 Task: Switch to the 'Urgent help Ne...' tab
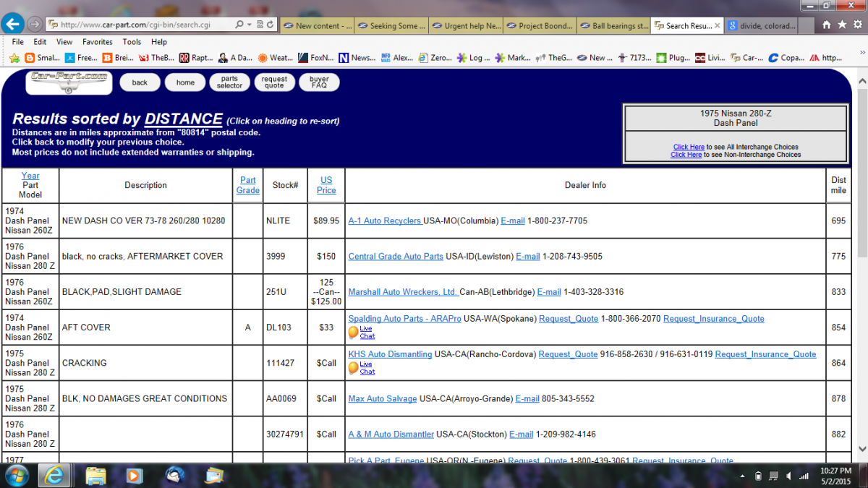point(466,25)
